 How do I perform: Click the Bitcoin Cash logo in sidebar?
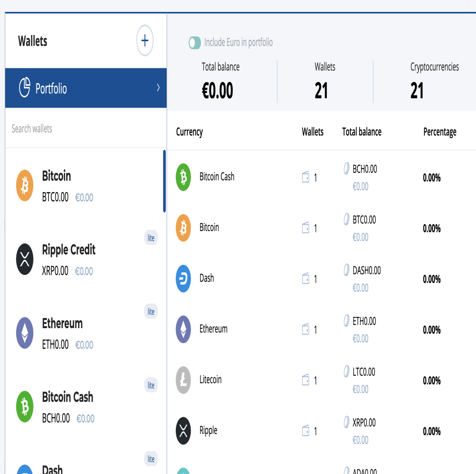[25, 407]
